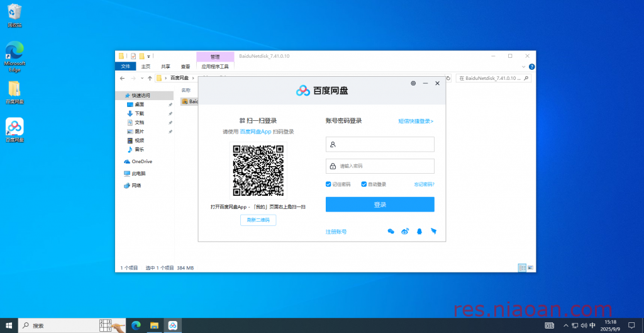Toggle the 记住密码 checkbox

(x=328, y=184)
